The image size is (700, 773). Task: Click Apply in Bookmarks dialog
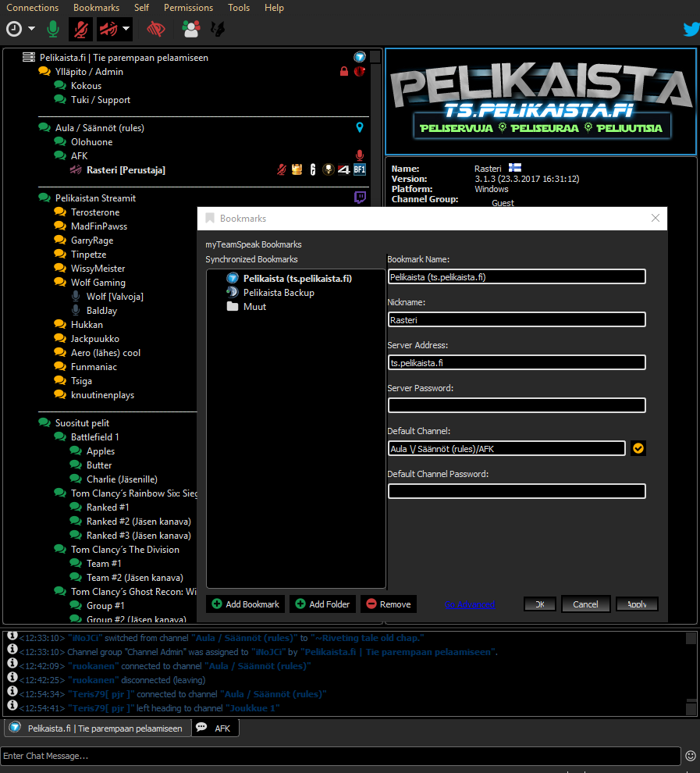(637, 604)
